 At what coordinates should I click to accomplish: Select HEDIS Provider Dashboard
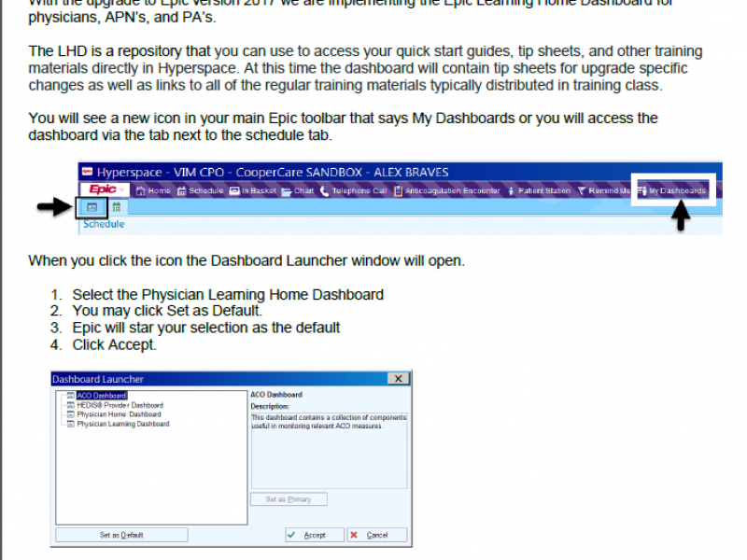120,405
